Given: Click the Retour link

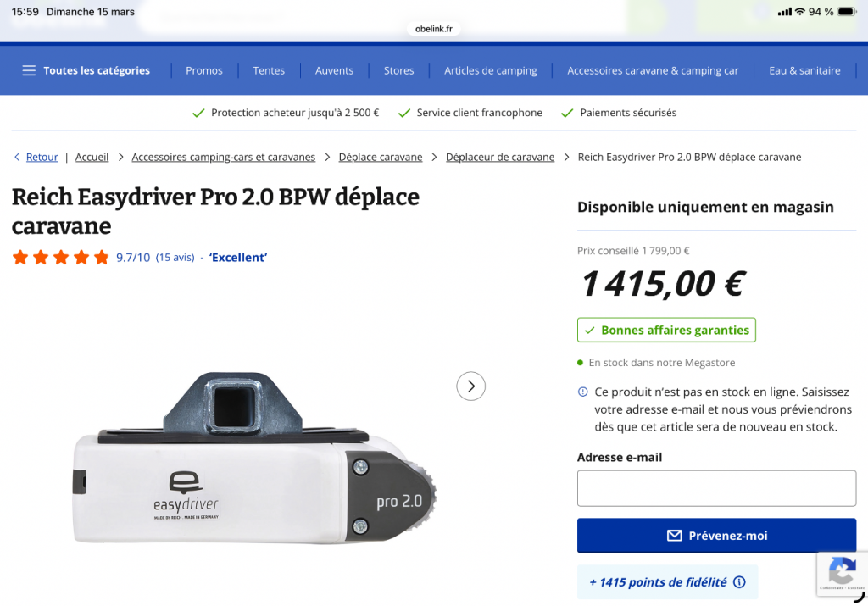Looking at the screenshot, I should point(42,157).
